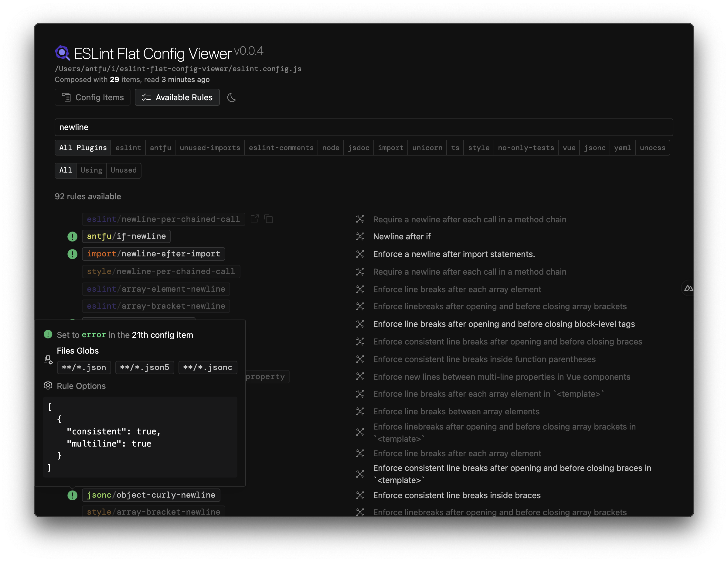Image resolution: width=728 pixels, height=562 pixels.
Task: Click the external link icon for newline-per-chained-call
Action: [255, 218]
